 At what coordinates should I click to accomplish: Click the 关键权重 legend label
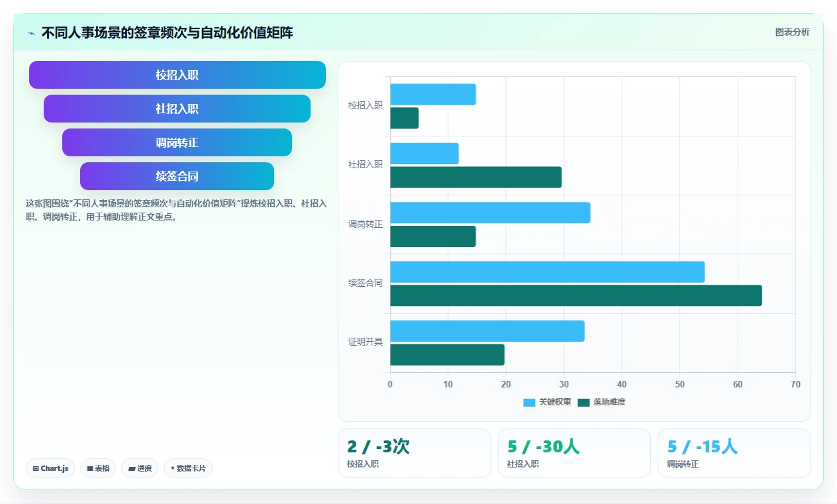pyautogui.click(x=555, y=402)
